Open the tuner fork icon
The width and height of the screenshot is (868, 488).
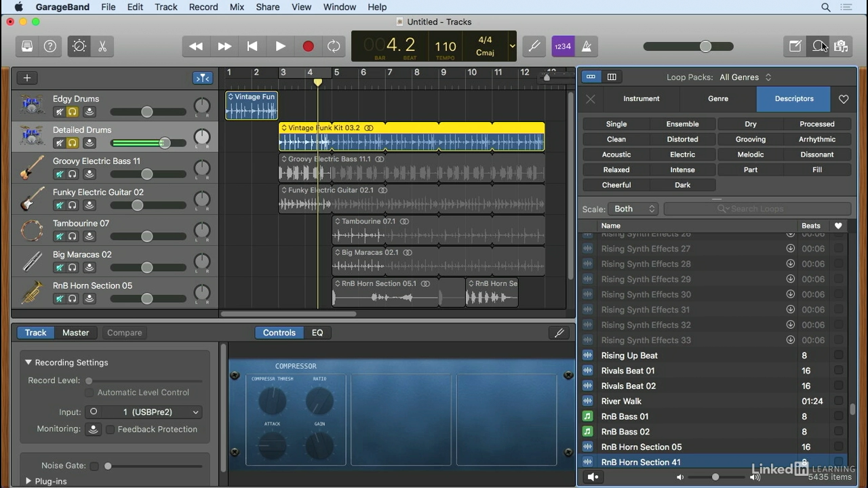tap(534, 46)
